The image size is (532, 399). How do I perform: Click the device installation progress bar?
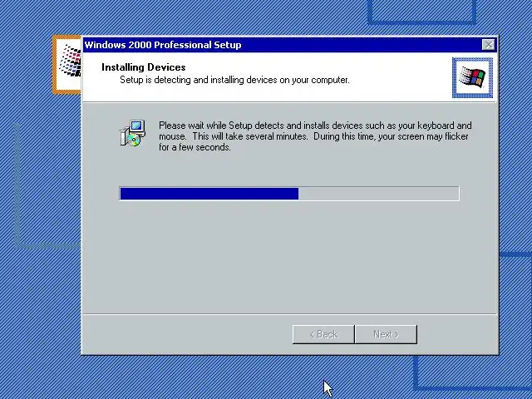coord(289,194)
